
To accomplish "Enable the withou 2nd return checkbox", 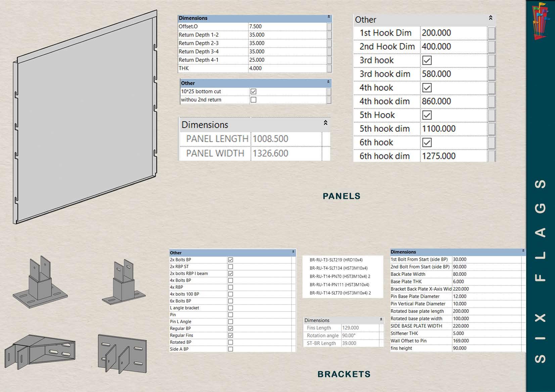I will pos(253,100).
